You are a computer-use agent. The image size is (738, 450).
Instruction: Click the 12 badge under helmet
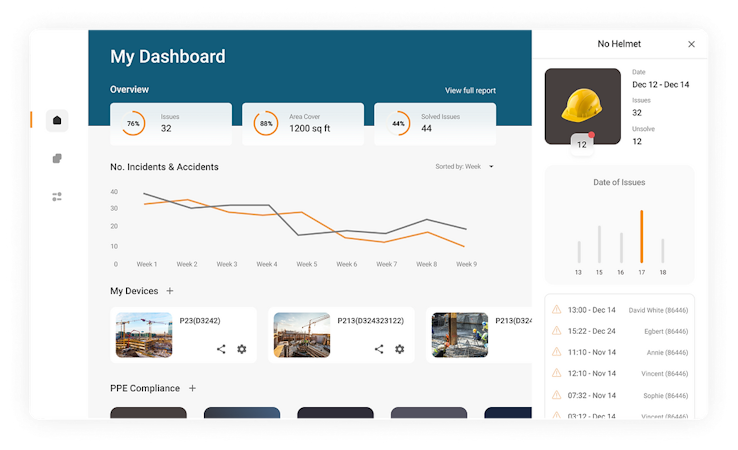(x=582, y=145)
